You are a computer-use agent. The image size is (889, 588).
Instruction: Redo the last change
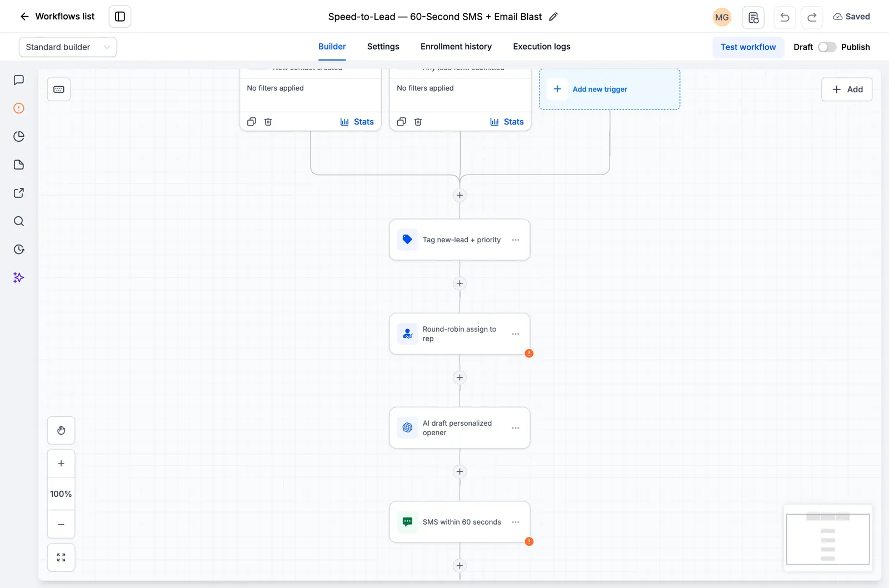[x=812, y=17]
